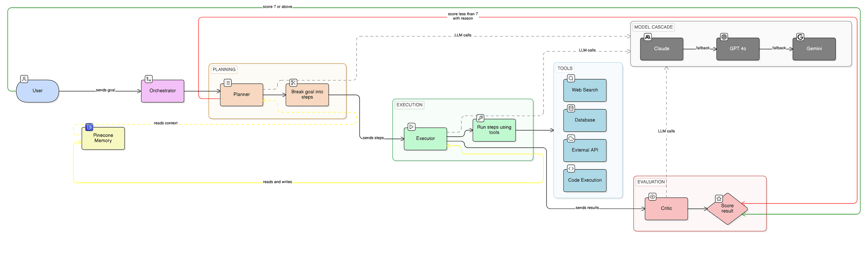This screenshot has width=868, height=261.
Task: Select the External API tool node
Action: pos(585,150)
